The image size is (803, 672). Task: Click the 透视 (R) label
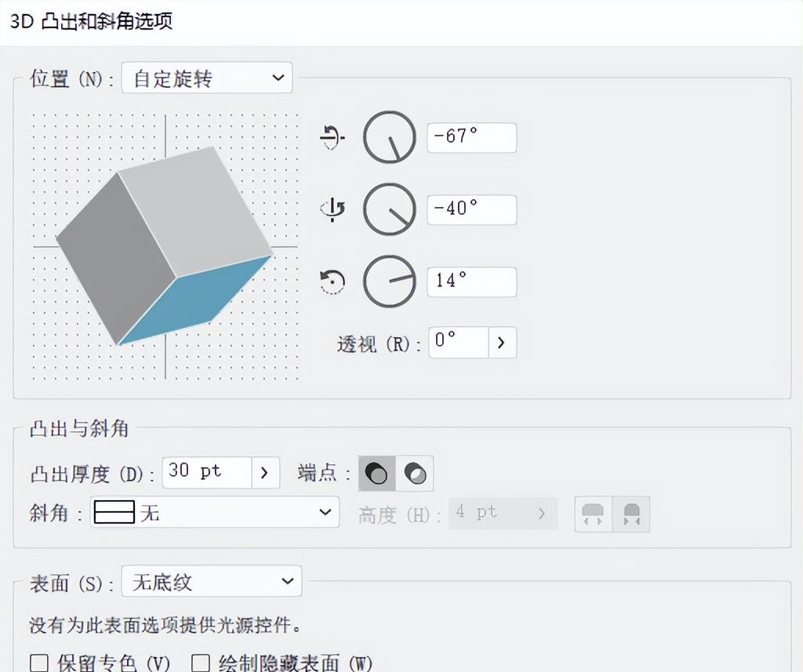click(379, 344)
